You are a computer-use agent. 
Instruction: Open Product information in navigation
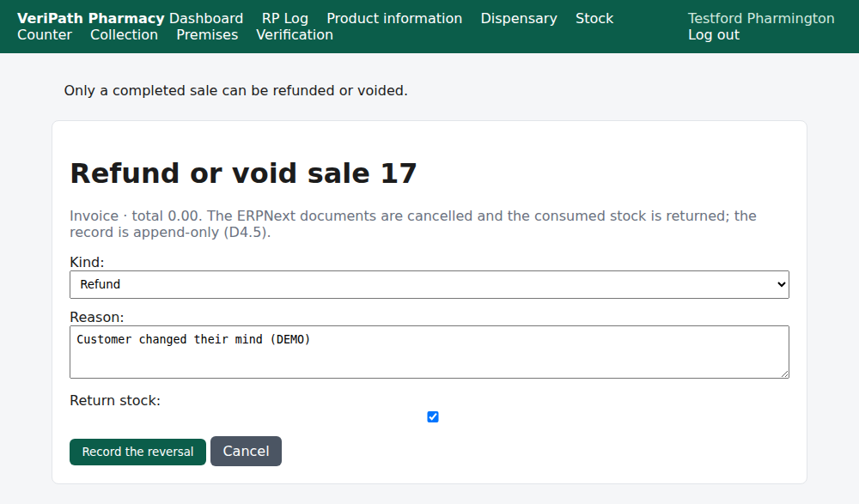tap(394, 18)
